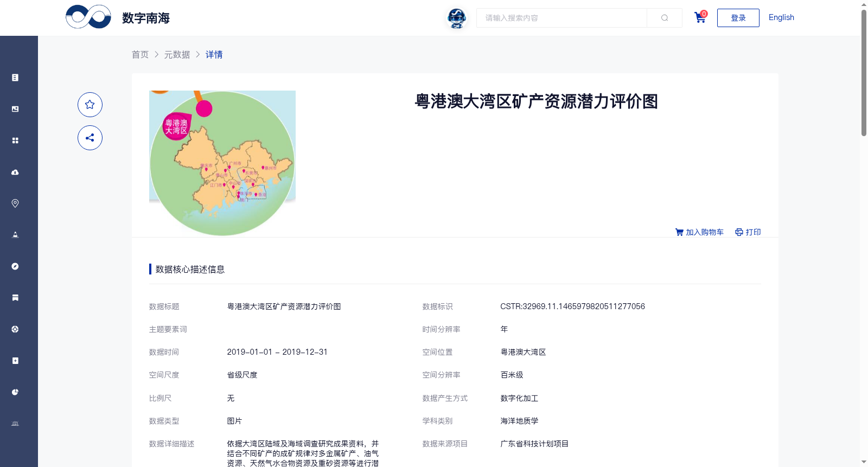This screenshot has height=467, width=868.
Task: Open the shopping cart in the header
Action: coord(700,17)
